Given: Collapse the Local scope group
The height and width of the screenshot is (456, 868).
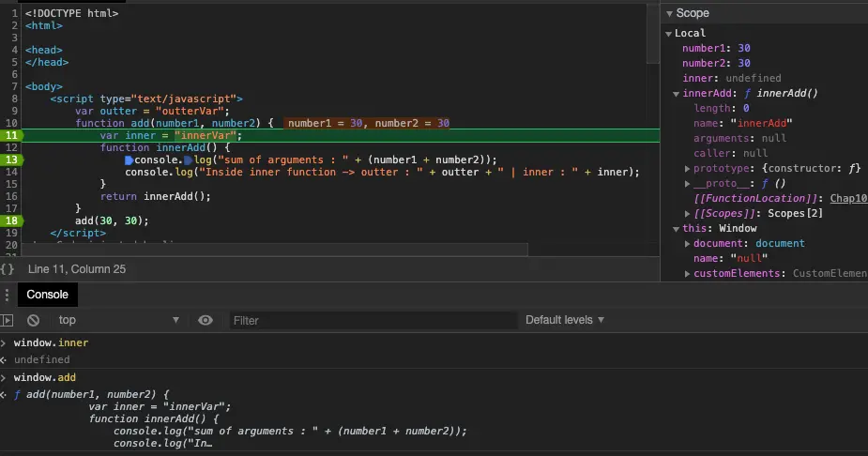Looking at the screenshot, I should (x=669, y=34).
